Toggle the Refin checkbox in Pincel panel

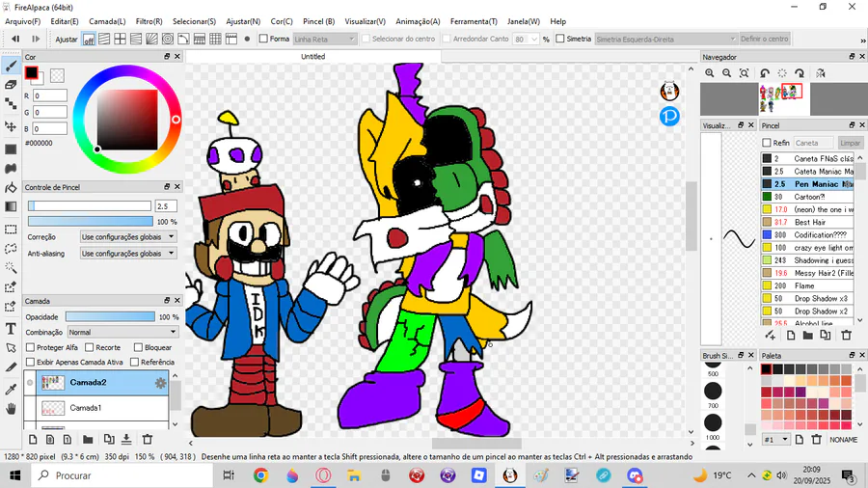[767, 143]
